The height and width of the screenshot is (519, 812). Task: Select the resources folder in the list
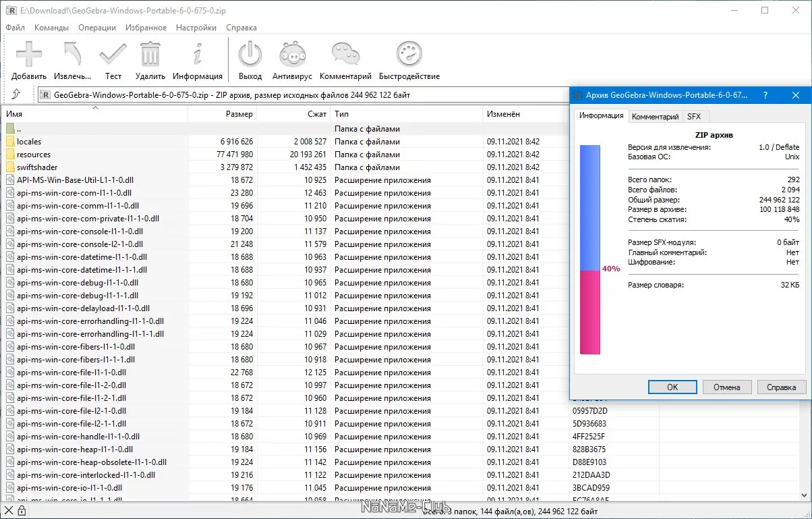(x=34, y=155)
